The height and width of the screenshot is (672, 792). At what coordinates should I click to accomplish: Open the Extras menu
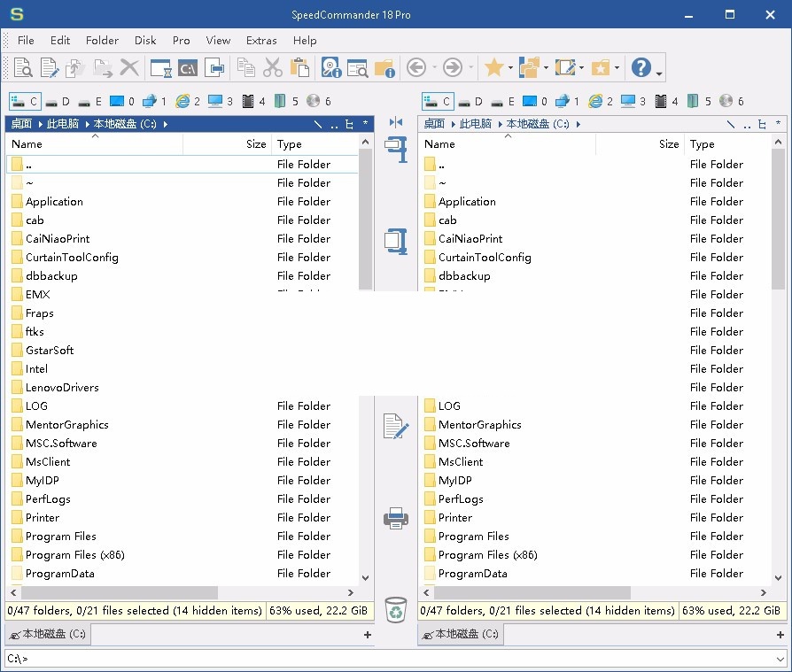click(261, 40)
